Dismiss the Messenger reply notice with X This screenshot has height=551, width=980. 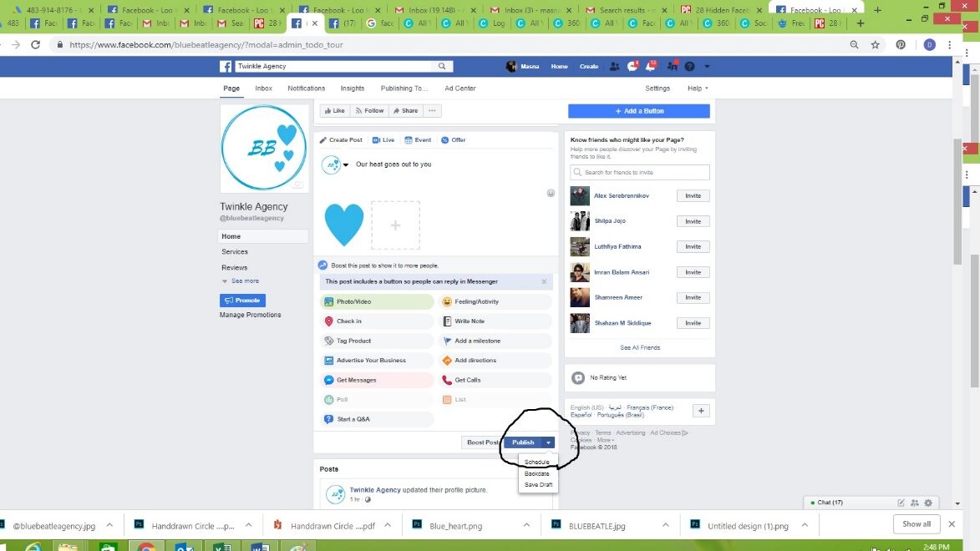(544, 282)
